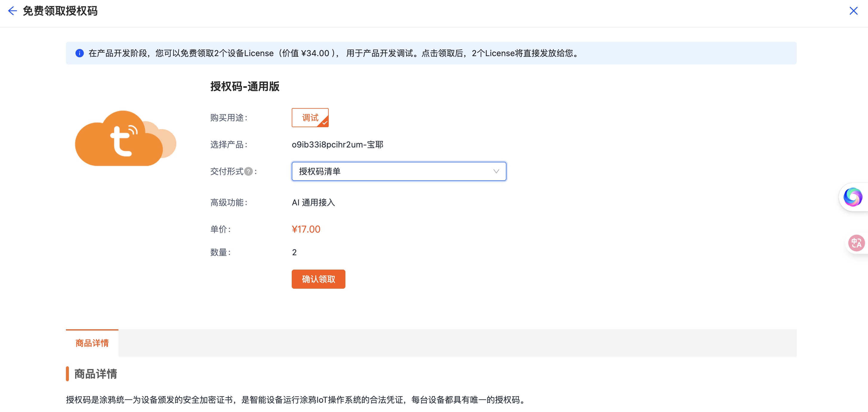Switch to the 商品详情 tab
The height and width of the screenshot is (412, 868).
(x=92, y=343)
